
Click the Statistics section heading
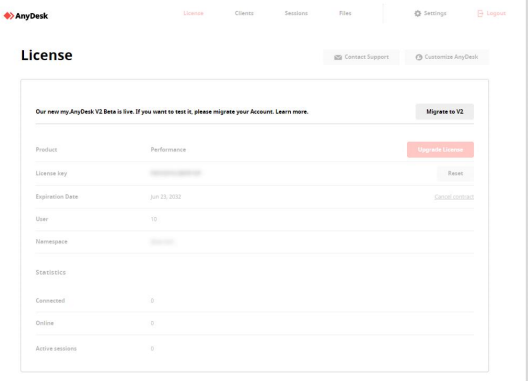tap(51, 273)
